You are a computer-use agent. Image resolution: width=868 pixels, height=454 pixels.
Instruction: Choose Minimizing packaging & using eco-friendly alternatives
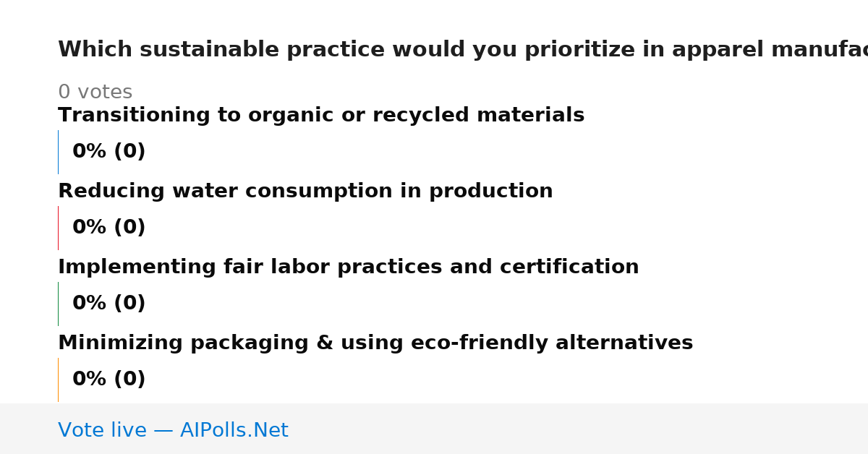point(375,343)
